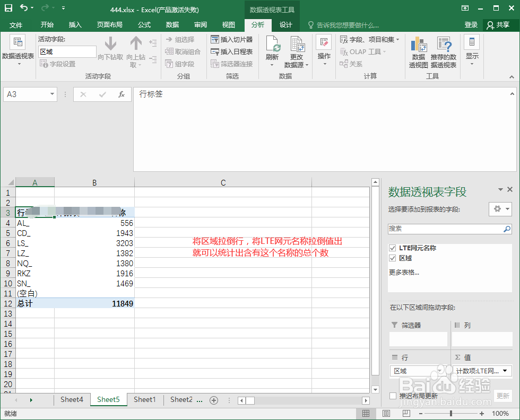Screen dimensions: 520x420
Task: Switch to the 设计 (Design) tab
Action: click(x=285, y=25)
